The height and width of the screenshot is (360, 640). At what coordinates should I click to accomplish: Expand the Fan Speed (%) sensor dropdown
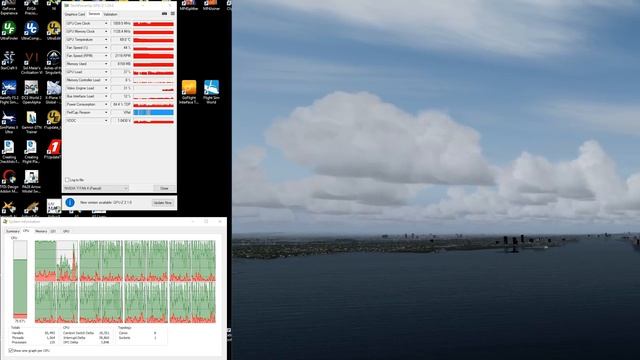[x=106, y=48]
